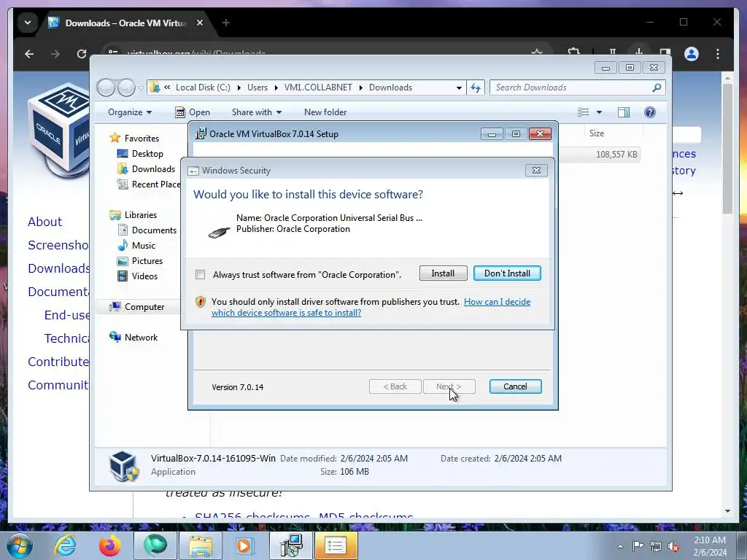Open Organize menu in Explorer
Viewport: 747px width, 560px height.
130,112
